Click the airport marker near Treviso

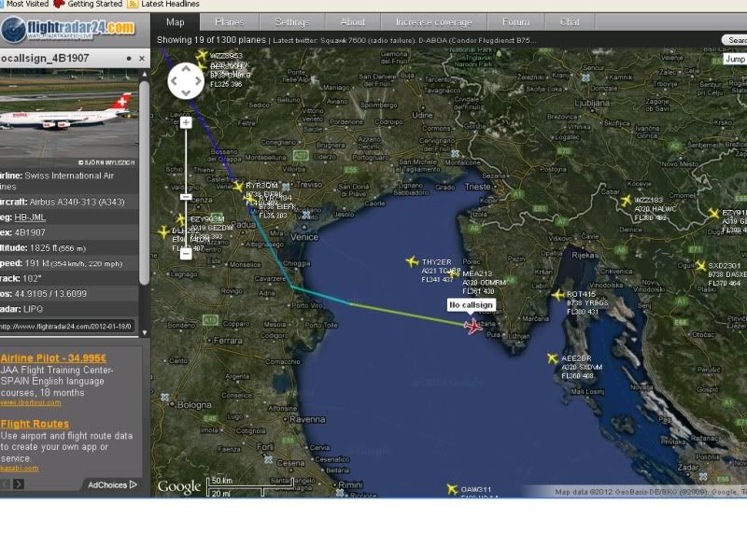286,188
